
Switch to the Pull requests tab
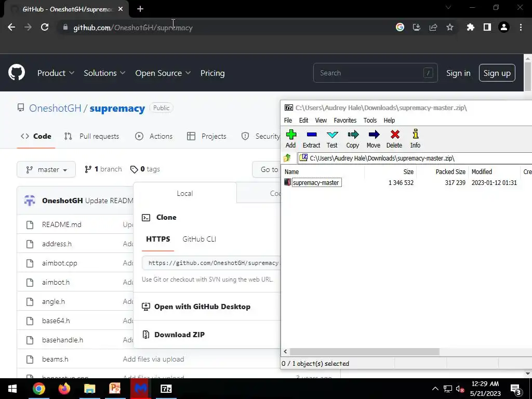click(91, 137)
